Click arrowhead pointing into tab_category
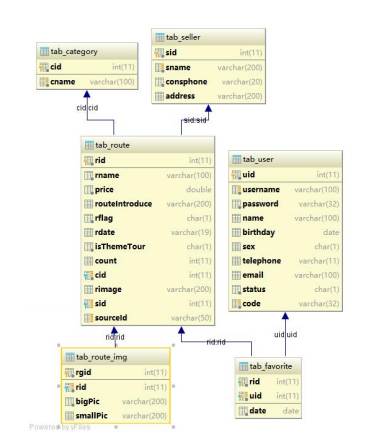The width and height of the screenshot is (370, 442). [x=87, y=94]
